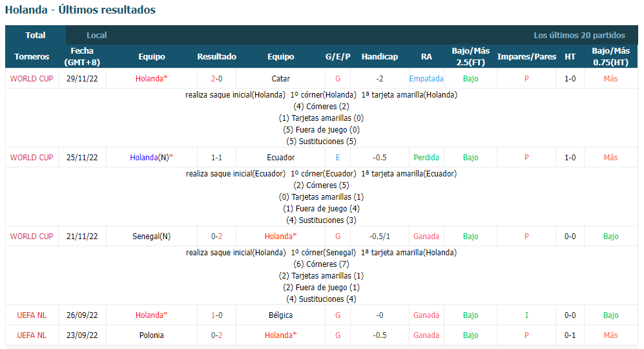Click the Empatada RA value

(426, 78)
